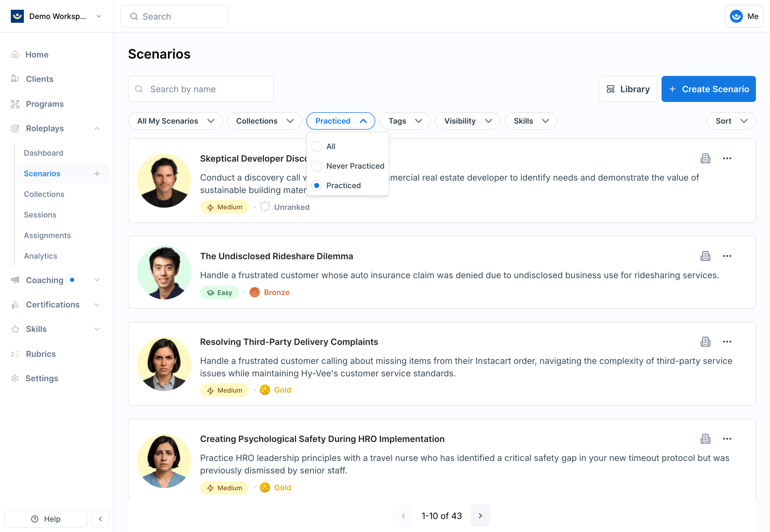Open the scenario Library
This screenshot has width=770, height=532.
(x=628, y=89)
